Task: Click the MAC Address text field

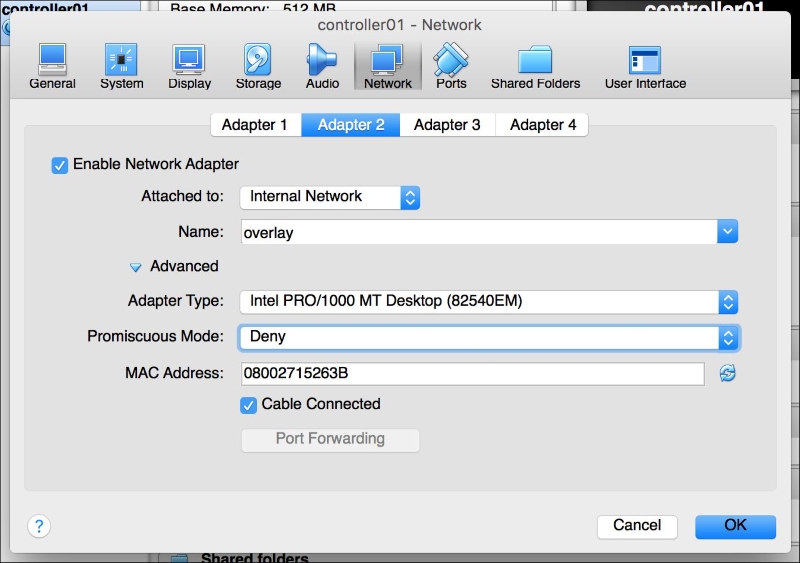Action: (x=472, y=374)
